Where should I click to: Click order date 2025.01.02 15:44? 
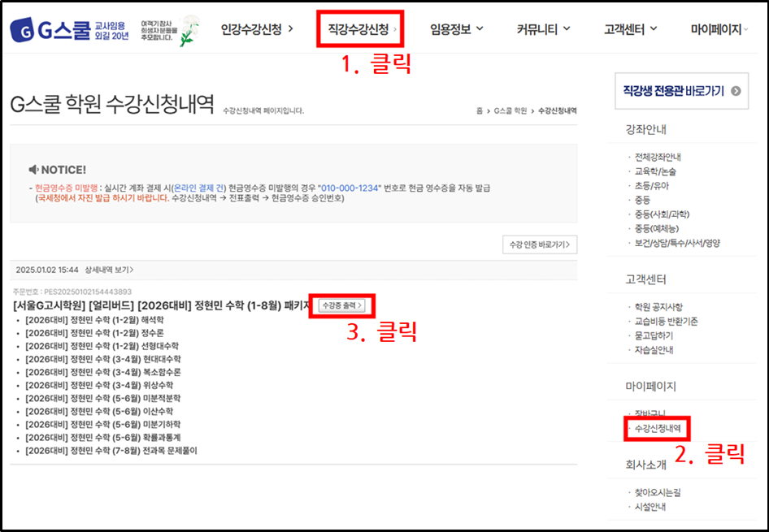47,270
